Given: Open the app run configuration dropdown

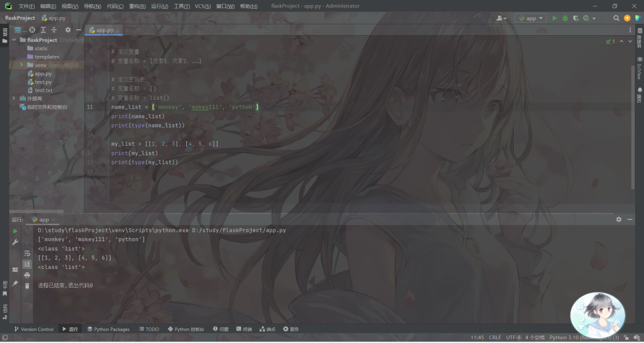Looking at the screenshot, I should 530,18.
